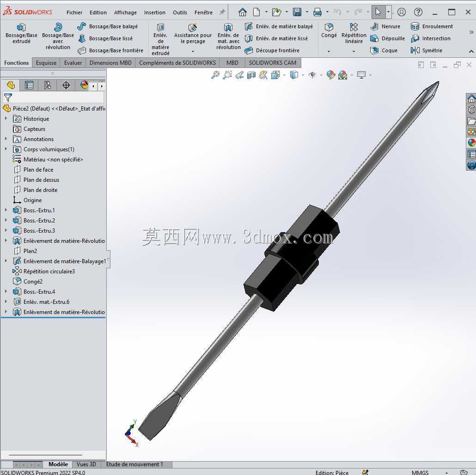Collapse the ribbon with chevron arrow
Viewport: 476px width, 475px height.
pyautogui.click(x=471, y=51)
